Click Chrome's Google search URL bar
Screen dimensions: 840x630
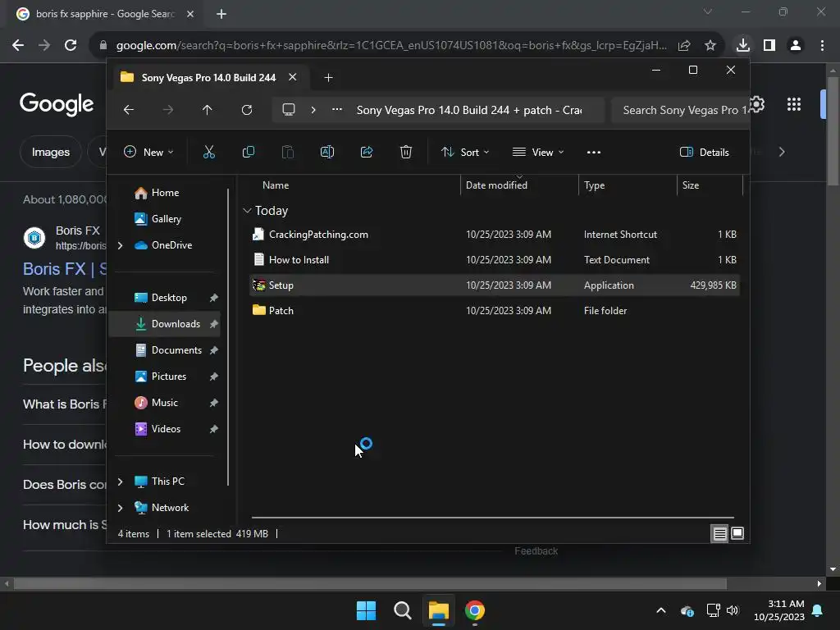[391, 46]
